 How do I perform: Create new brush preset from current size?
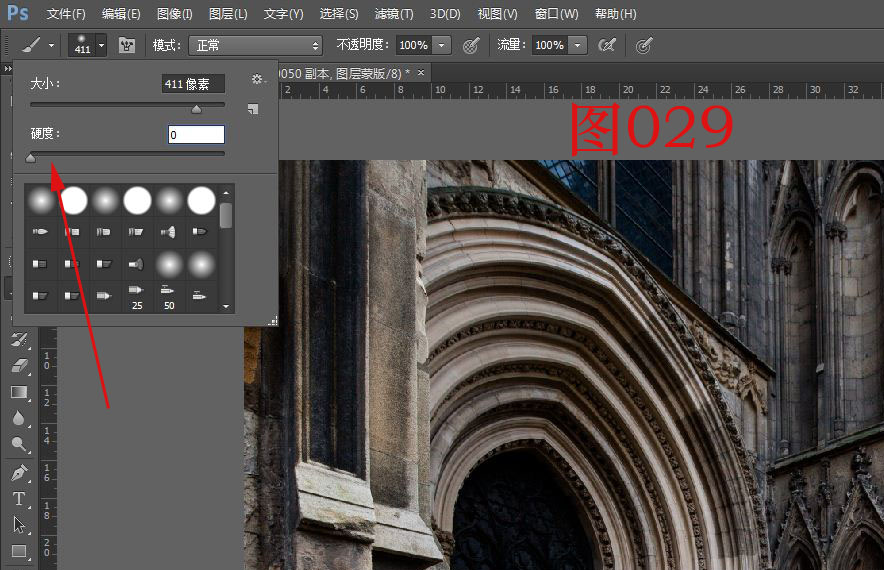pos(253,109)
